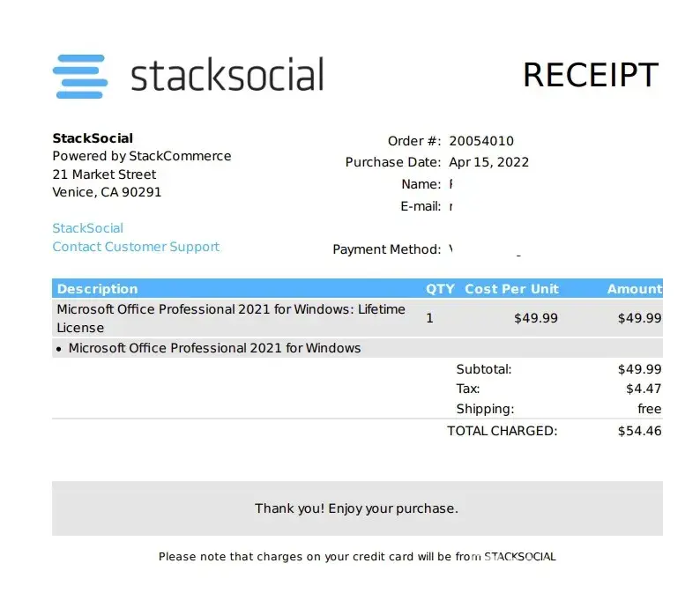Image resolution: width=700 pixels, height=593 pixels.
Task: Click the Shipping value 'free'
Action: (x=649, y=409)
